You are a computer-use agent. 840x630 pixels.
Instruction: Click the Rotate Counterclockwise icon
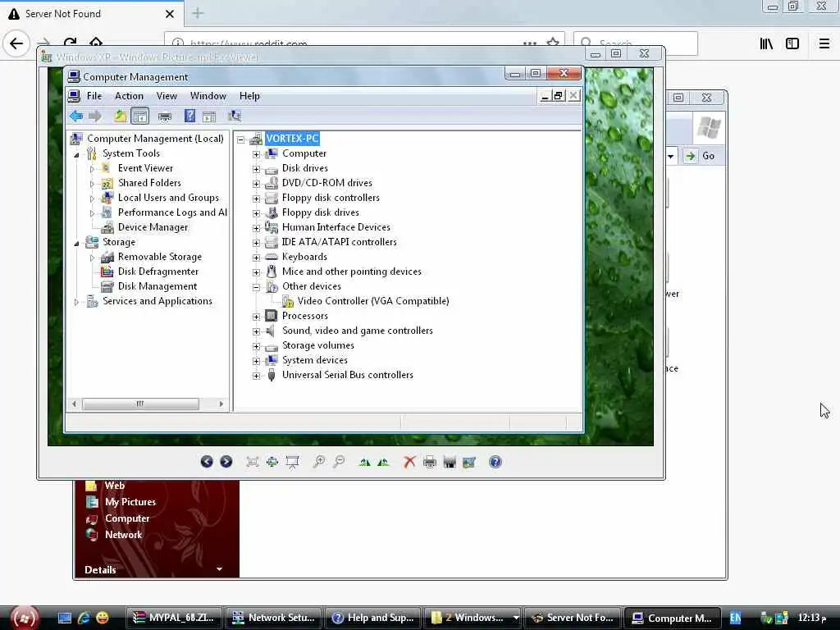coord(384,462)
